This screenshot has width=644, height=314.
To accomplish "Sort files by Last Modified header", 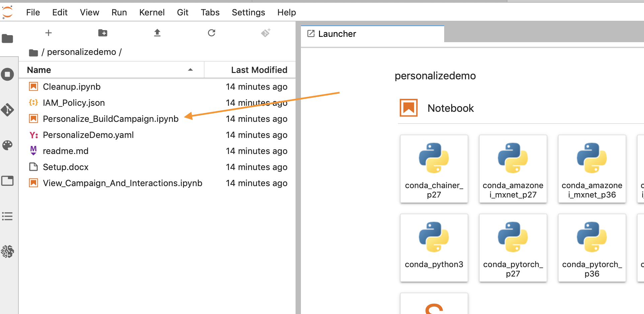I will pyautogui.click(x=250, y=70).
